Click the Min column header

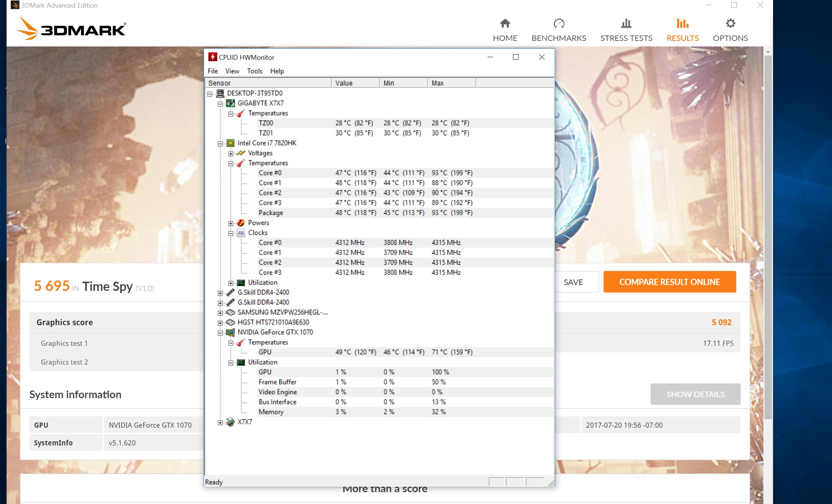pyautogui.click(x=403, y=83)
